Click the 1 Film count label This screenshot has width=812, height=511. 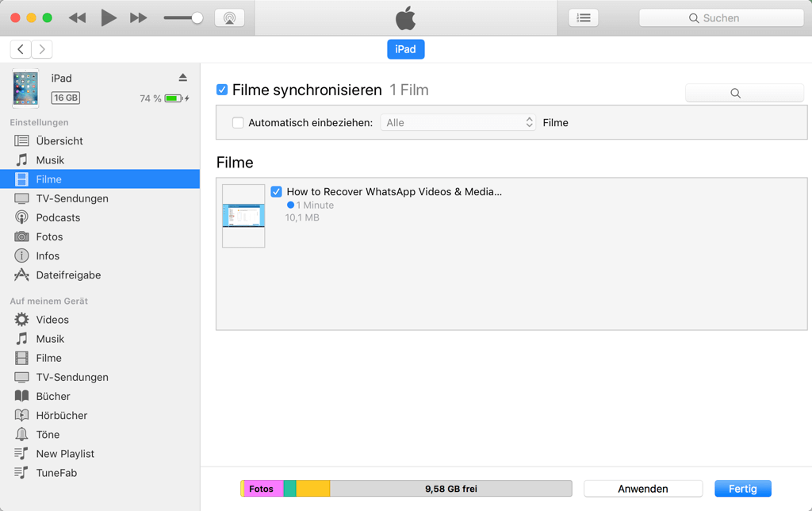click(x=409, y=90)
